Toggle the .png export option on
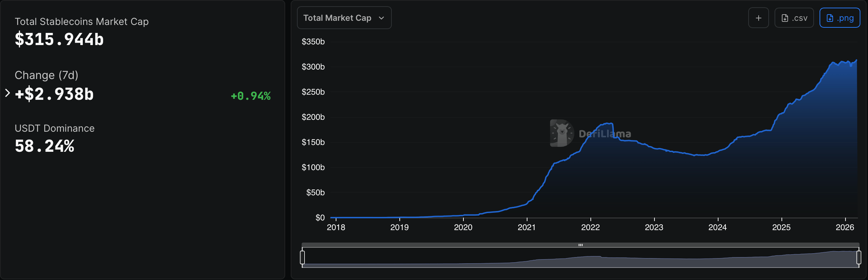The width and height of the screenshot is (868, 280). tap(840, 18)
